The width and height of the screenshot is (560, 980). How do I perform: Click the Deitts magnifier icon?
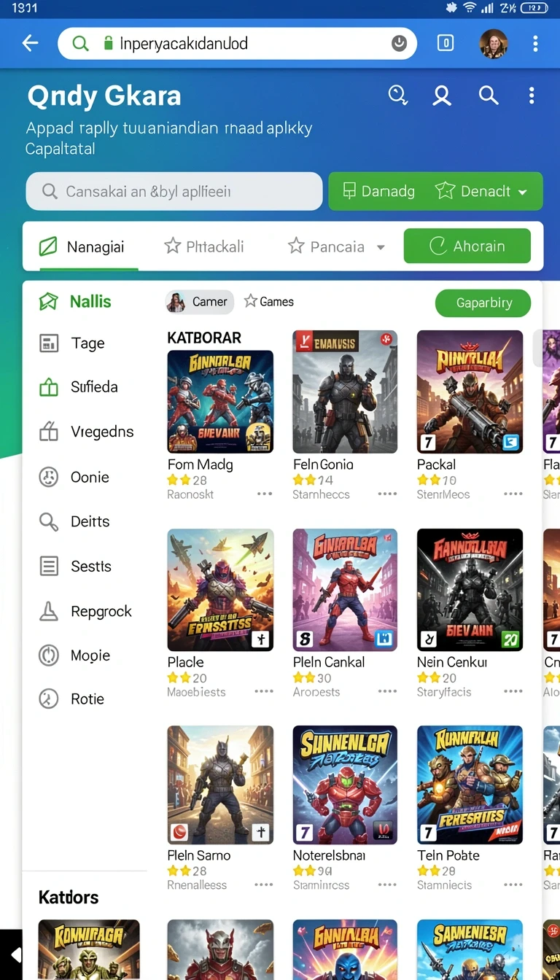tap(49, 522)
